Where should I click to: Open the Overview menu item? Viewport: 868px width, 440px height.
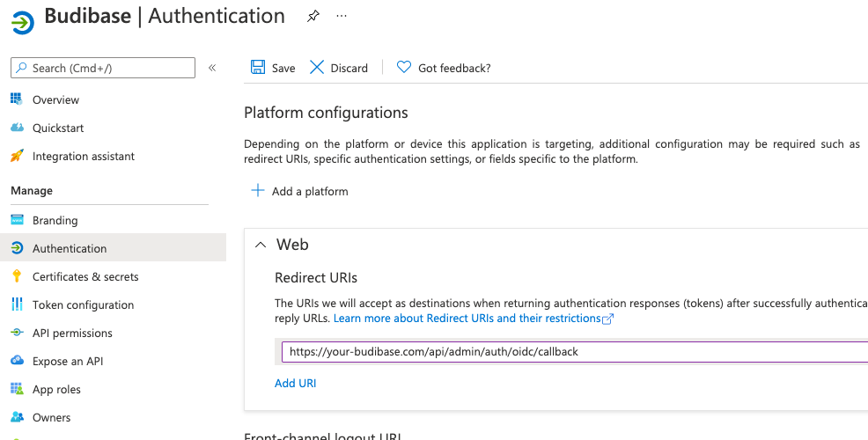[55, 99]
